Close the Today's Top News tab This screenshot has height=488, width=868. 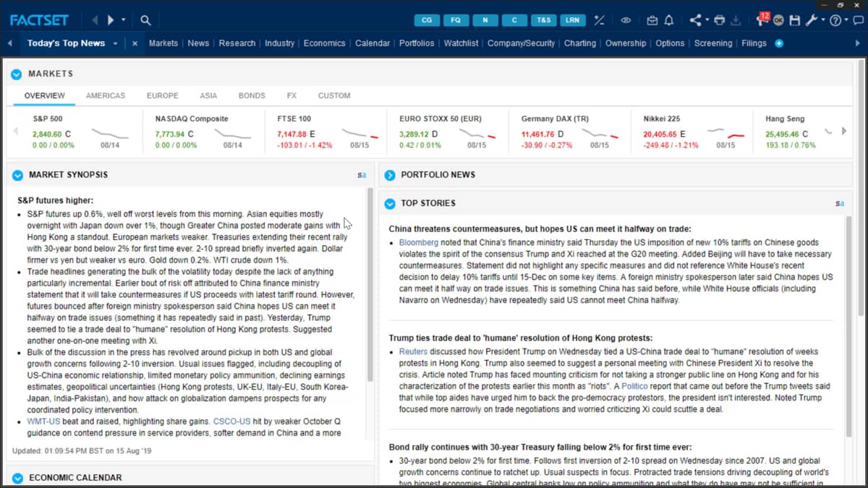pyautogui.click(x=135, y=43)
